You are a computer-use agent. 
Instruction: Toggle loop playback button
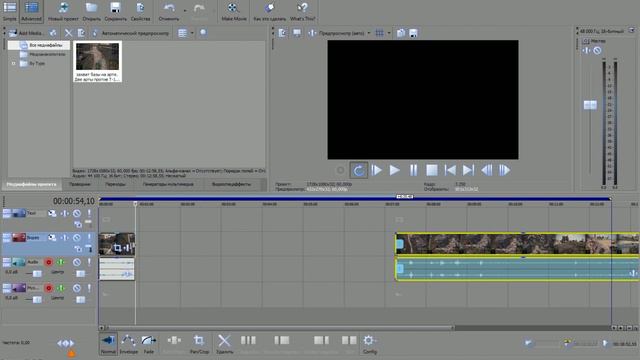point(358,170)
